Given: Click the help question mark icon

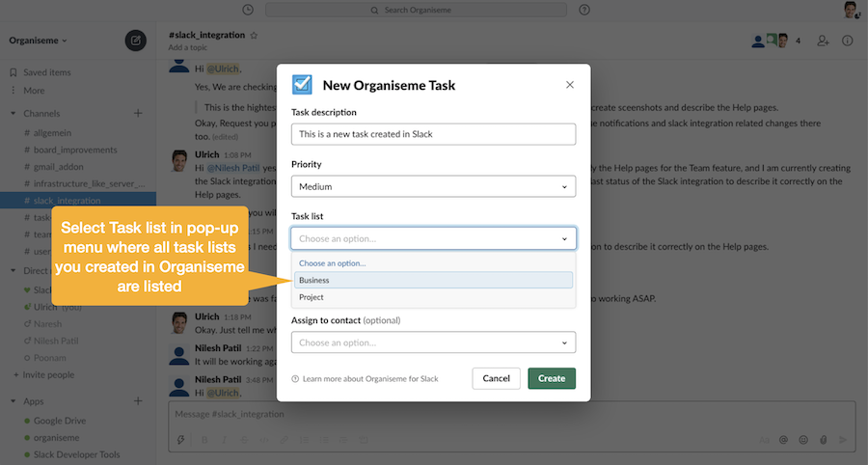Looking at the screenshot, I should click(x=584, y=10).
